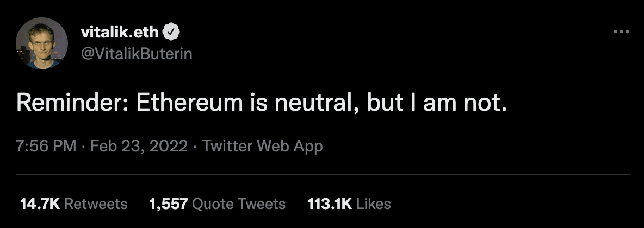Open the Quote Tweets label
644x228 pixels.
[239, 204]
